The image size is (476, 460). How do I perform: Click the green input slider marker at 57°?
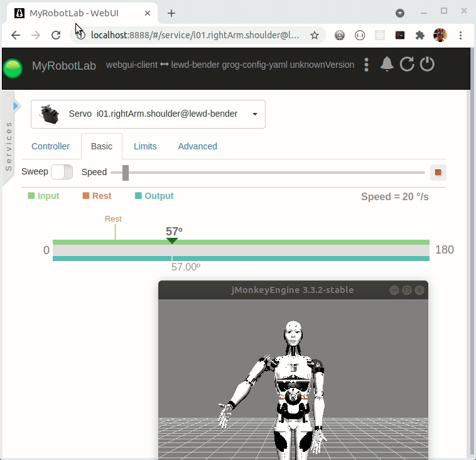[172, 241]
